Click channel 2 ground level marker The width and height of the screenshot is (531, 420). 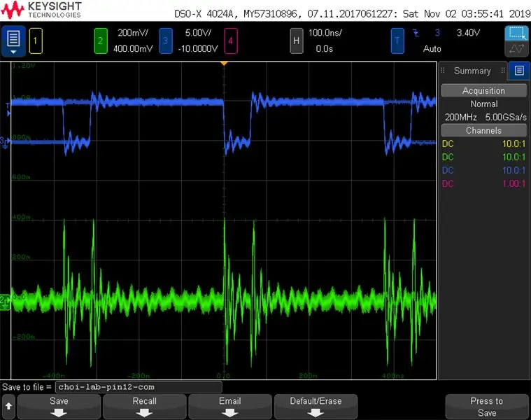pos(5,302)
